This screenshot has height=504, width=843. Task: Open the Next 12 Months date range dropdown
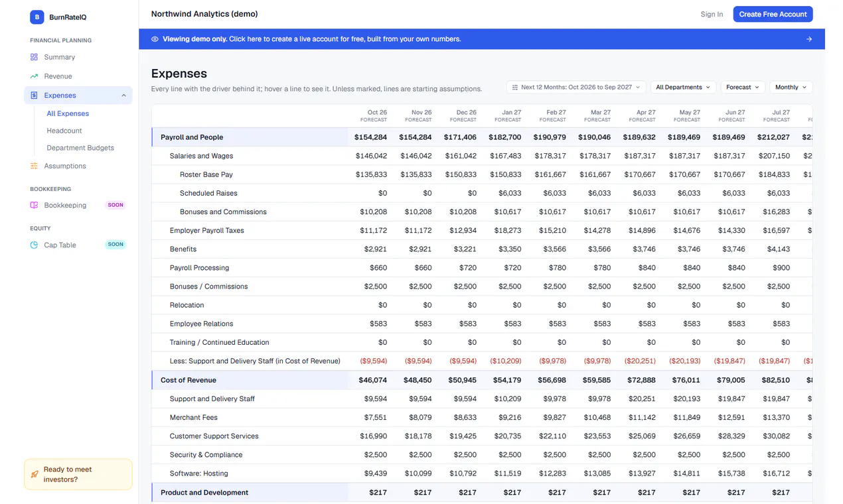coord(576,87)
